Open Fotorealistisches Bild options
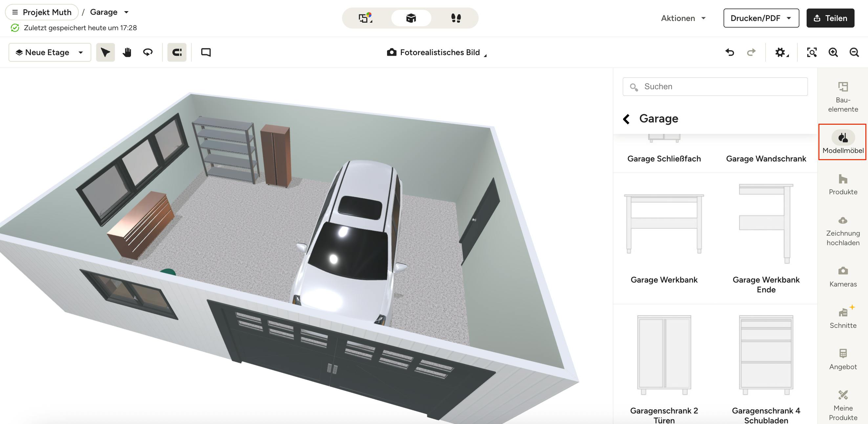Screen dimensions: 868x424 click(x=437, y=52)
